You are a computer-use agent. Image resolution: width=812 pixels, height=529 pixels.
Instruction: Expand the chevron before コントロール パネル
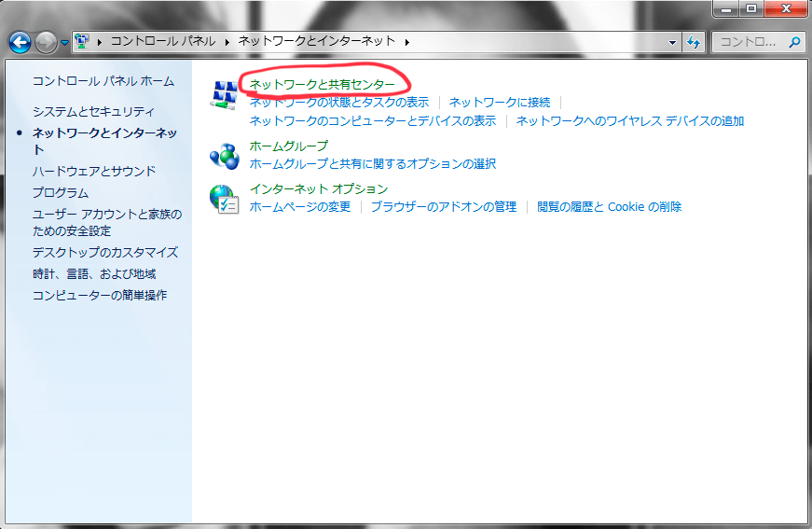point(100,42)
